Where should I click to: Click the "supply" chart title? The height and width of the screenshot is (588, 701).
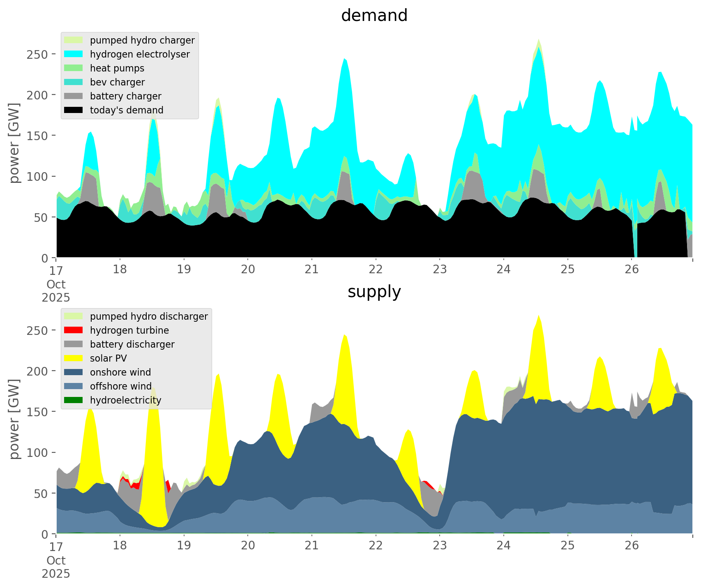click(374, 292)
